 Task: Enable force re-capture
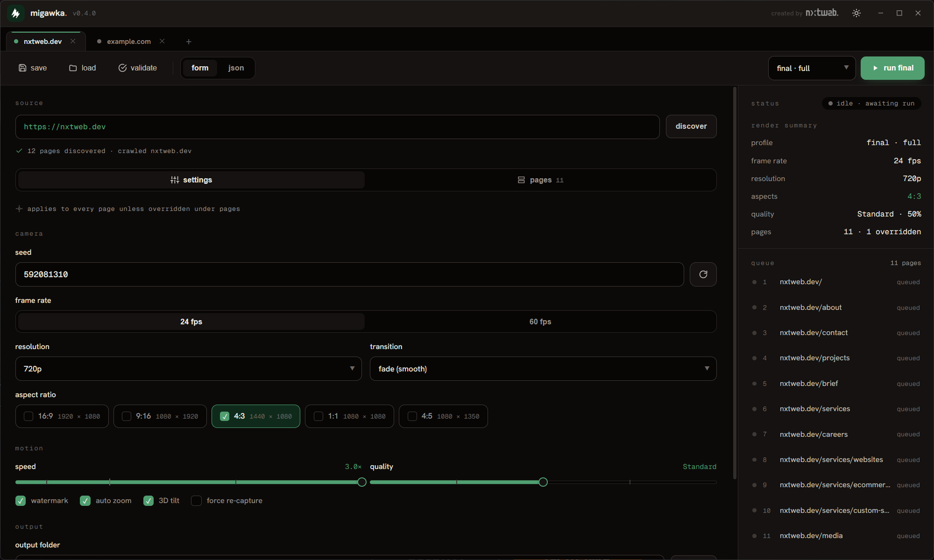click(x=197, y=501)
